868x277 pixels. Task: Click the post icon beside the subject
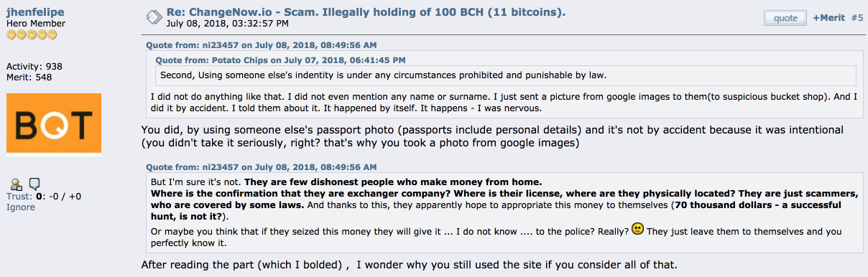pyautogui.click(x=153, y=17)
